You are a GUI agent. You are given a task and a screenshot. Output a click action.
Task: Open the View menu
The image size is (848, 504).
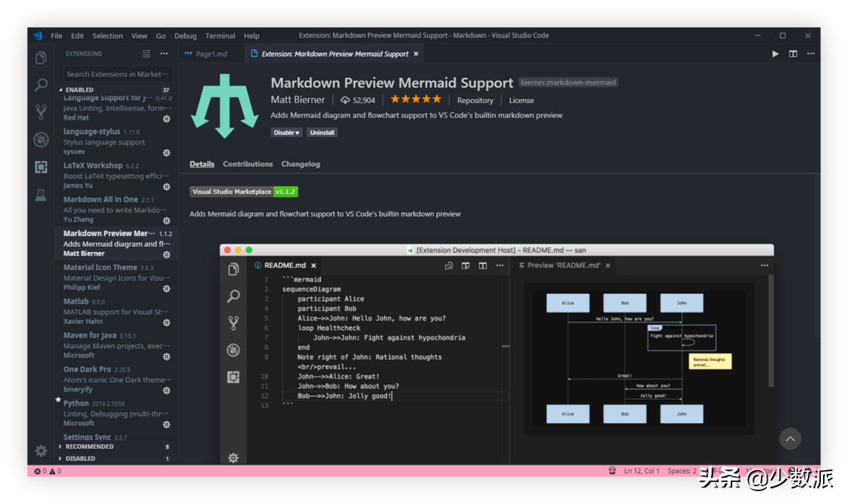139,36
